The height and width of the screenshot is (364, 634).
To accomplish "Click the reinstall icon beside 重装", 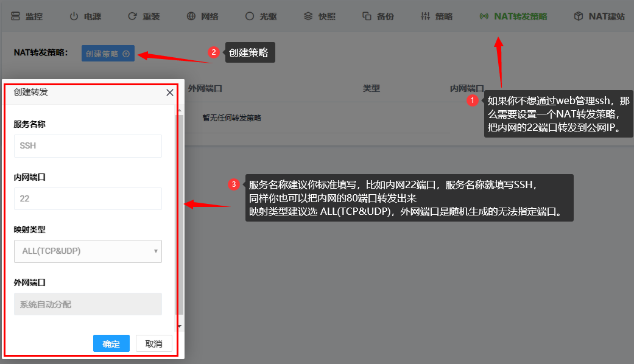I will pyautogui.click(x=132, y=16).
